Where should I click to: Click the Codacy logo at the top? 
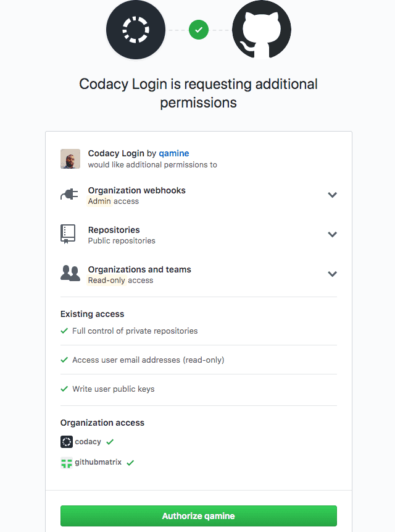(136, 30)
